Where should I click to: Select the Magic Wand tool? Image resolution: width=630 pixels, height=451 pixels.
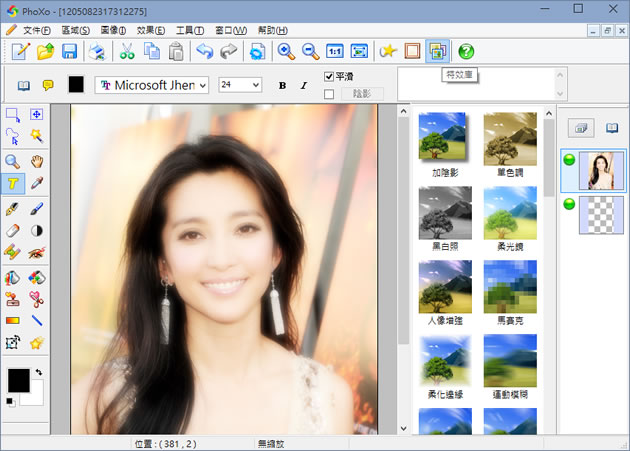click(37, 136)
